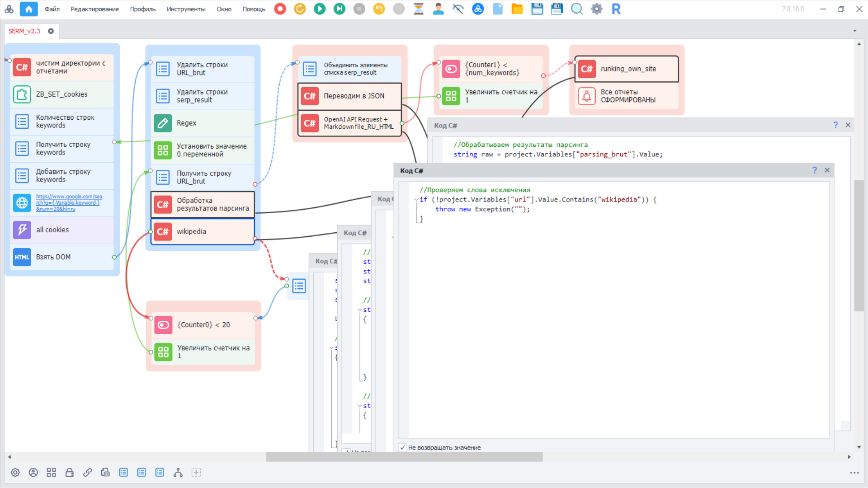
Task: Open the Помощь menu
Action: 254,9
